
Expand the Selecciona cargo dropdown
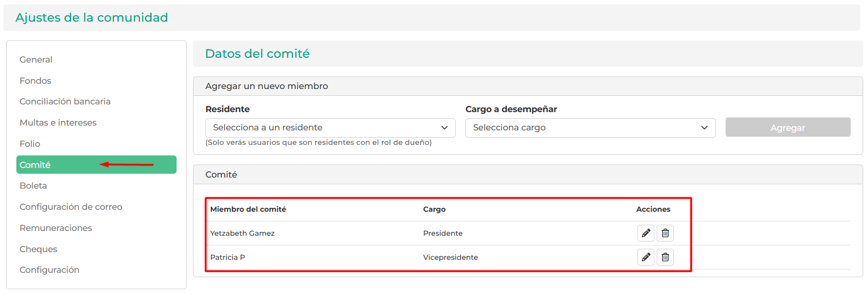[590, 128]
